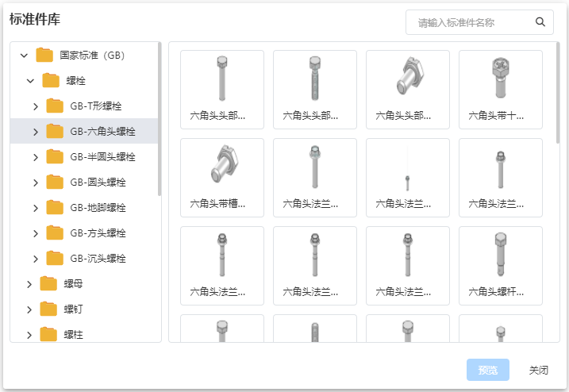Click the folder icon beside 螺栓
Viewport: 569px width, 392px height.
[x=51, y=81]
